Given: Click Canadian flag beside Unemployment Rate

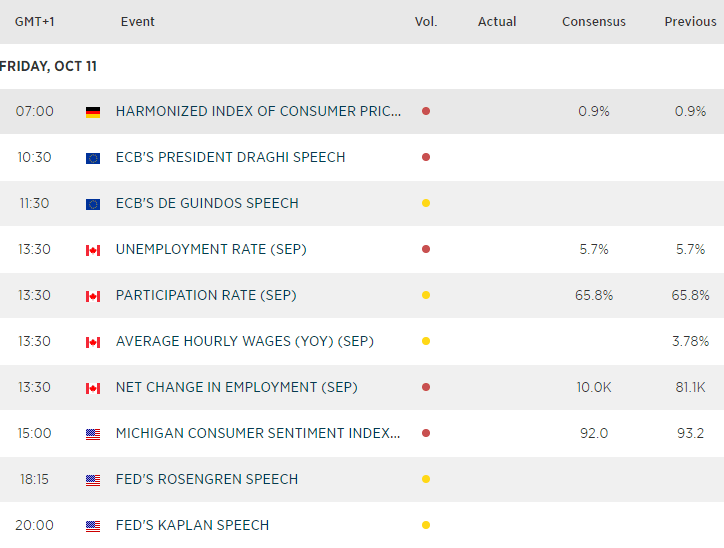Looking at the screenshot, I should 93,250.
